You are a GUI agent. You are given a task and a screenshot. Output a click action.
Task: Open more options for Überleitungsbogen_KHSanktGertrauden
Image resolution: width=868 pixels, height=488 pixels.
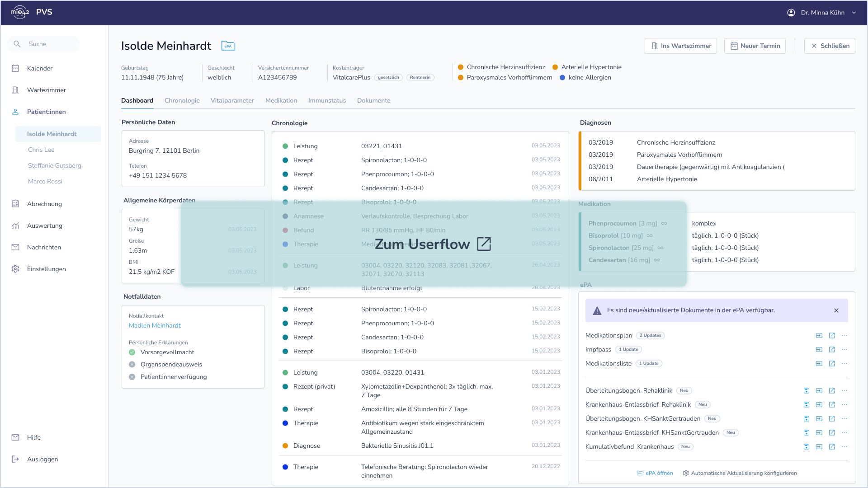pos(844,419)
